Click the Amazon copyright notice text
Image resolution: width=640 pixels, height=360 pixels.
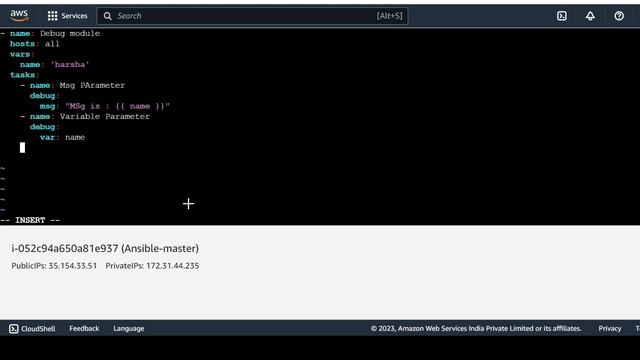coord(476,329)
